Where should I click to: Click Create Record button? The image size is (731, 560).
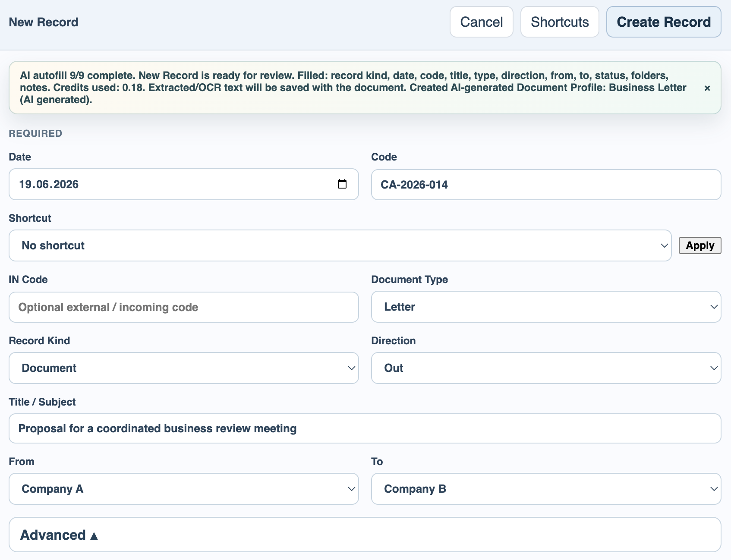663,22
